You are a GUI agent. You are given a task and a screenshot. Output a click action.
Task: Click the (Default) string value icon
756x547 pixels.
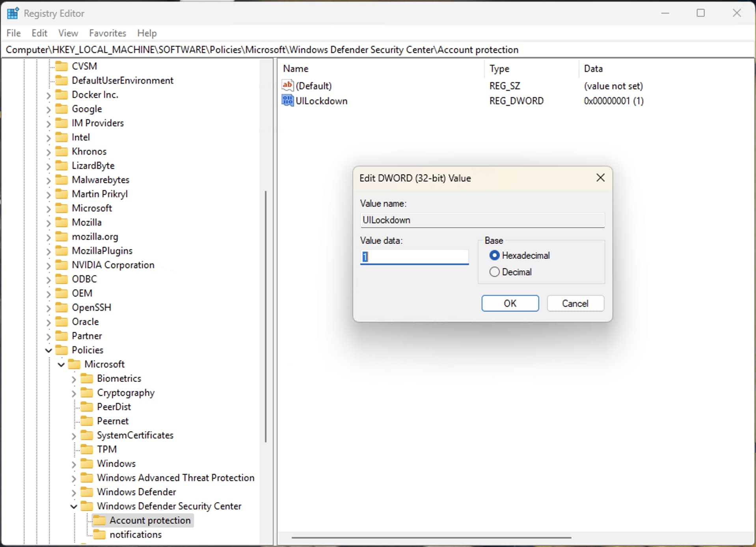(x=287, y=86)
